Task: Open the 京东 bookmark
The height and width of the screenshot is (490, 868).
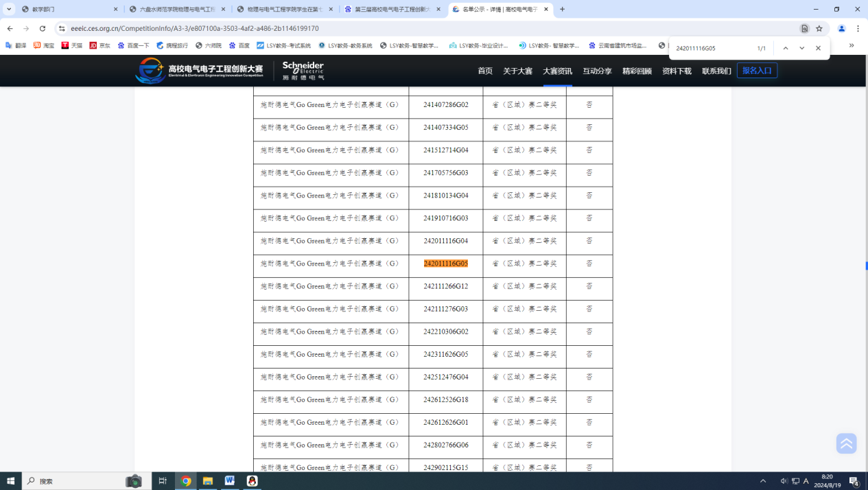Action: click(99, 45)
